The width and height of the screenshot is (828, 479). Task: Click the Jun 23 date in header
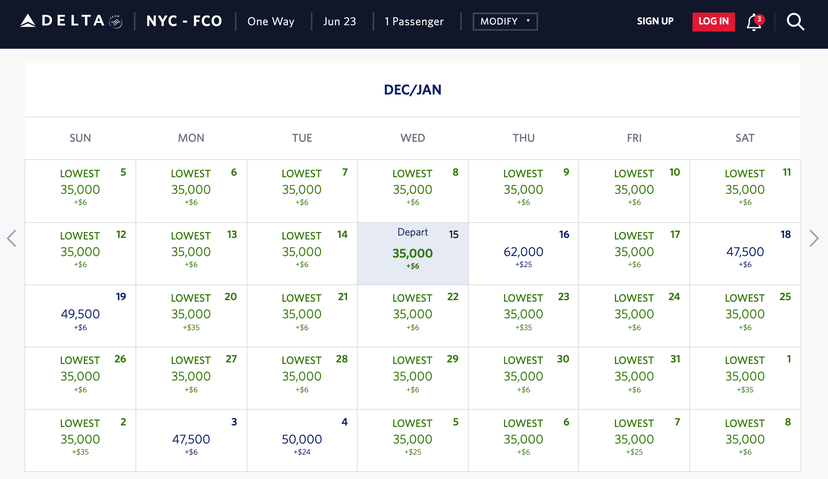coord(340,21)
